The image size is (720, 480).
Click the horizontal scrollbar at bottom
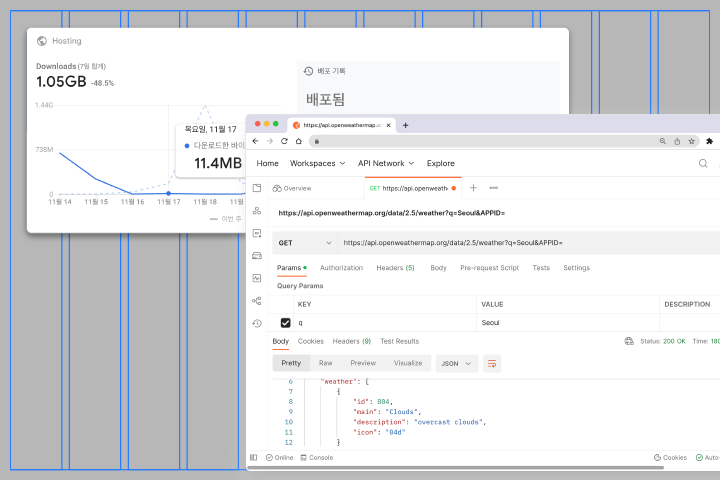pos(456,468)
